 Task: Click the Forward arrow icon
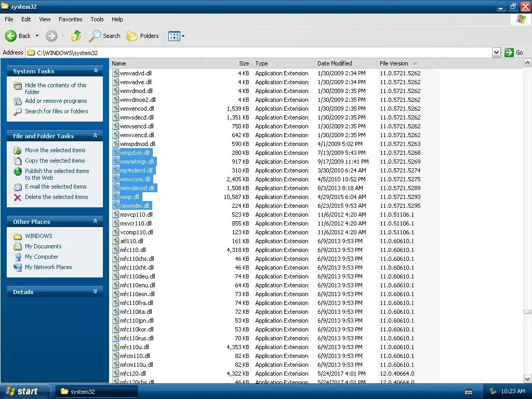(51, 36)
